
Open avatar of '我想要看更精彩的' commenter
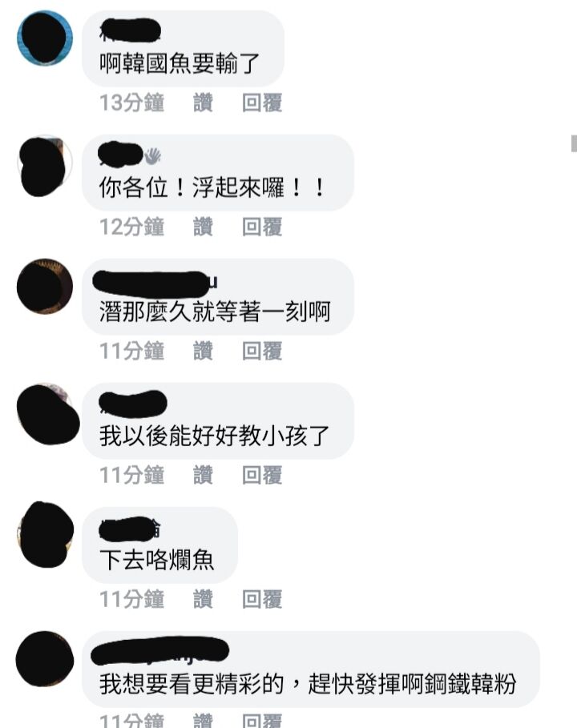coord(45,659)
